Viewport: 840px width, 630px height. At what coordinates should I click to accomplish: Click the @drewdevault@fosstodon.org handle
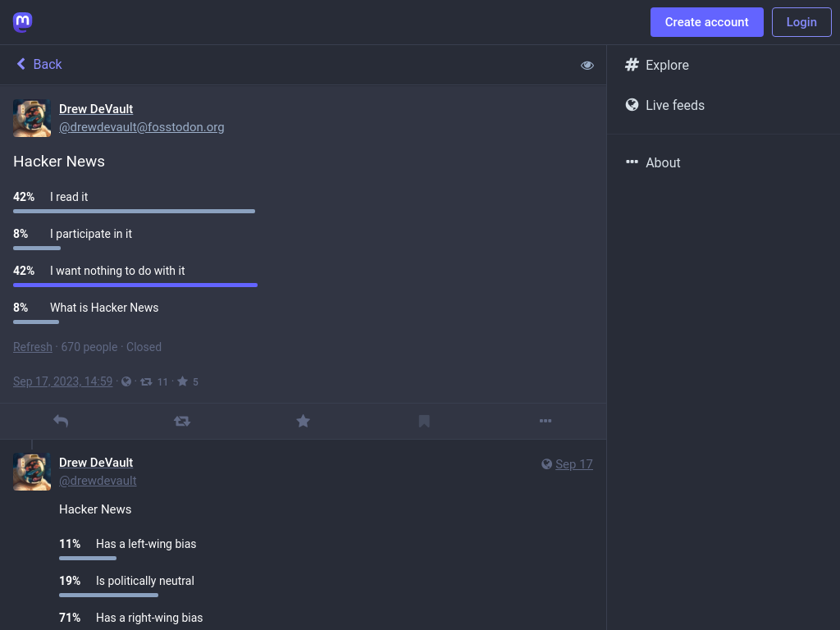coord(141,127)
